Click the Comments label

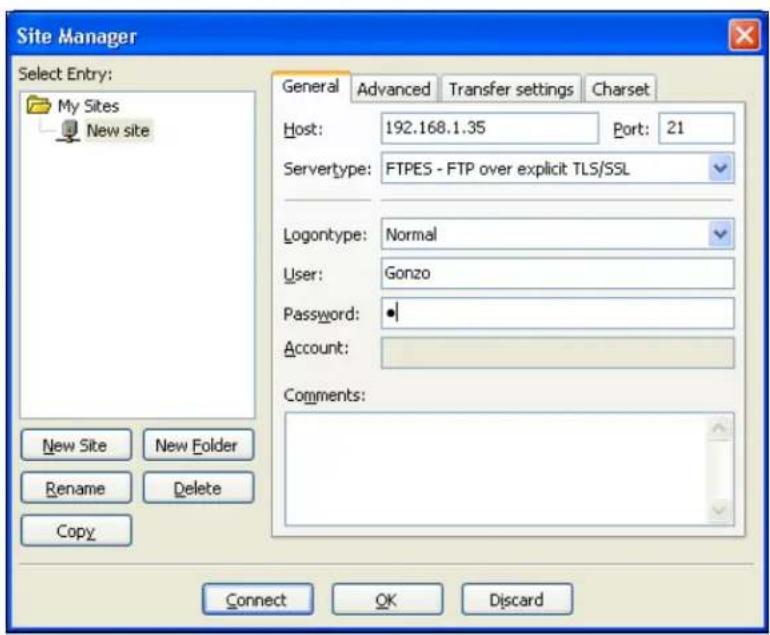pos(325,395)
